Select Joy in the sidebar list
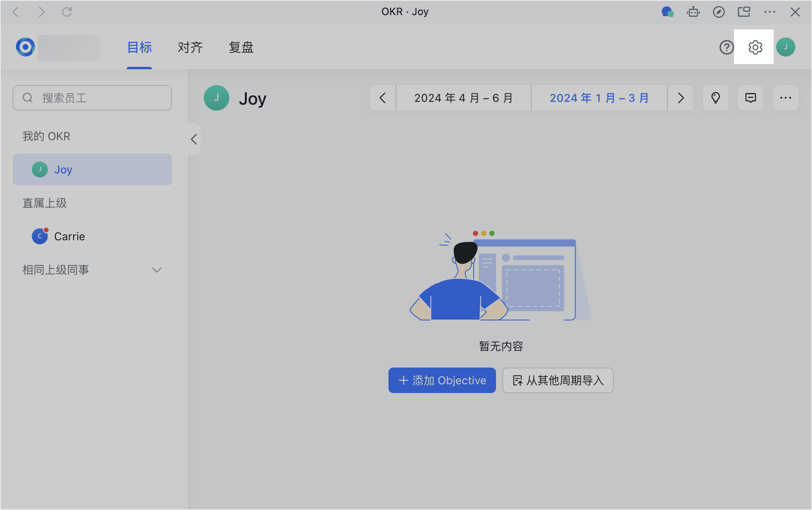 pyautogui.click(x=92, y=169)
